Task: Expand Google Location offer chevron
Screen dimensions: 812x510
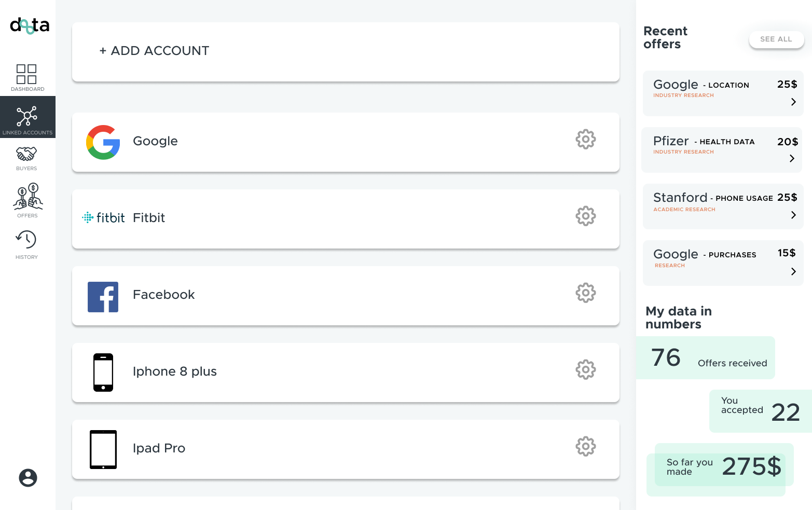Action: (793, 102)
